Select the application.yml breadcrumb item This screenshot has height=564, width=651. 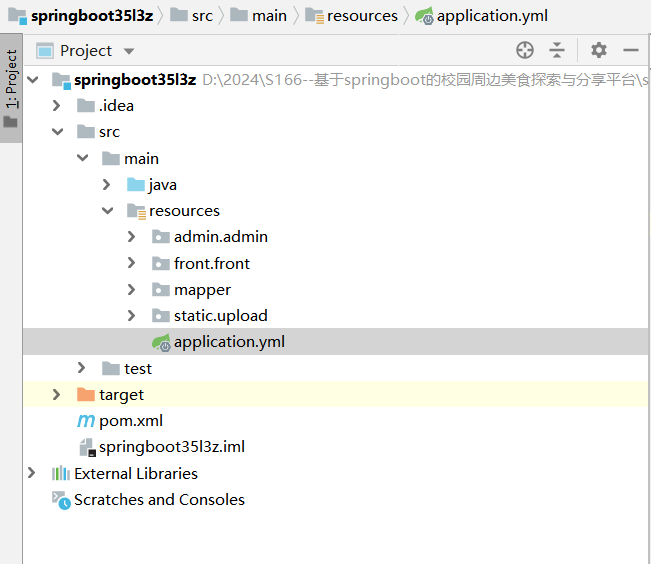click(x=492, y=15)
